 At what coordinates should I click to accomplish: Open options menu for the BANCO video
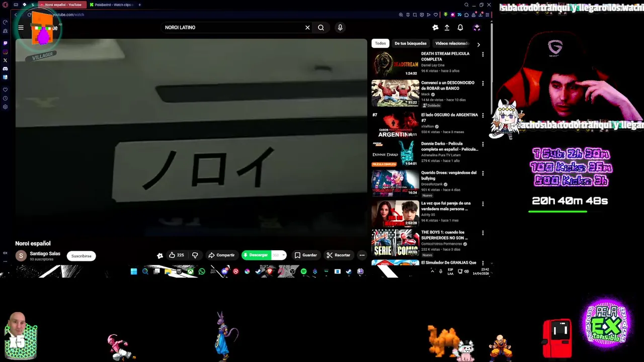pos(483,83)
